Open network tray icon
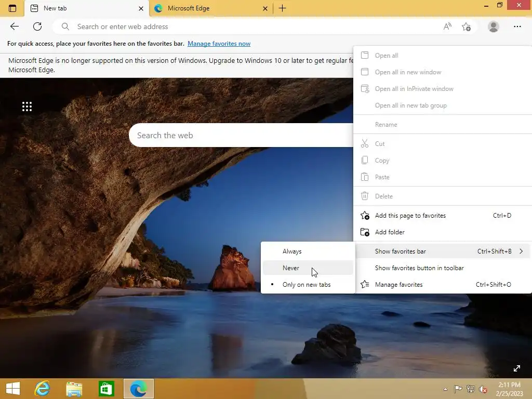Image resolution: width=532 pixels, height=399 pixels. pos(470,389)
